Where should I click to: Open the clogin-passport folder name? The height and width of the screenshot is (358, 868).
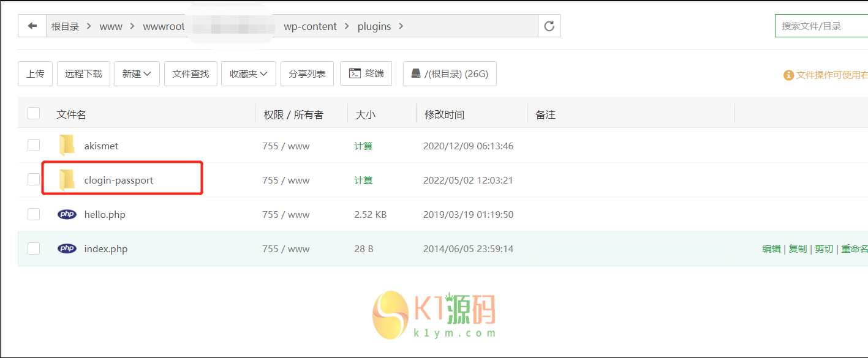(119, 180)
